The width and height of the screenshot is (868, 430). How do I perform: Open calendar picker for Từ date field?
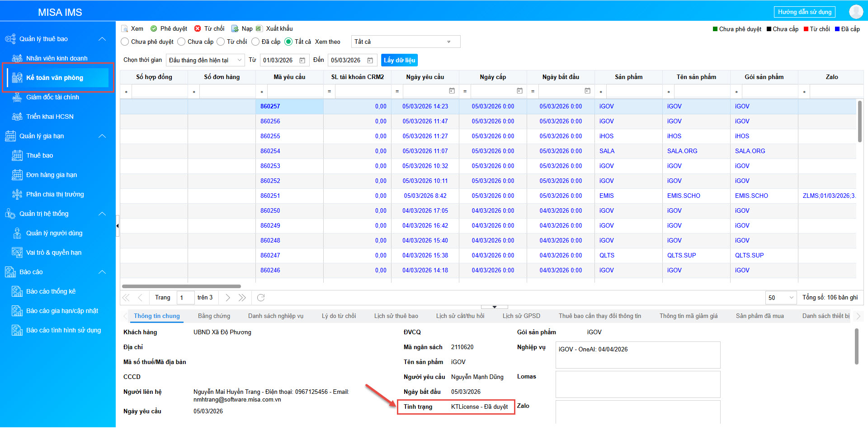302,61
